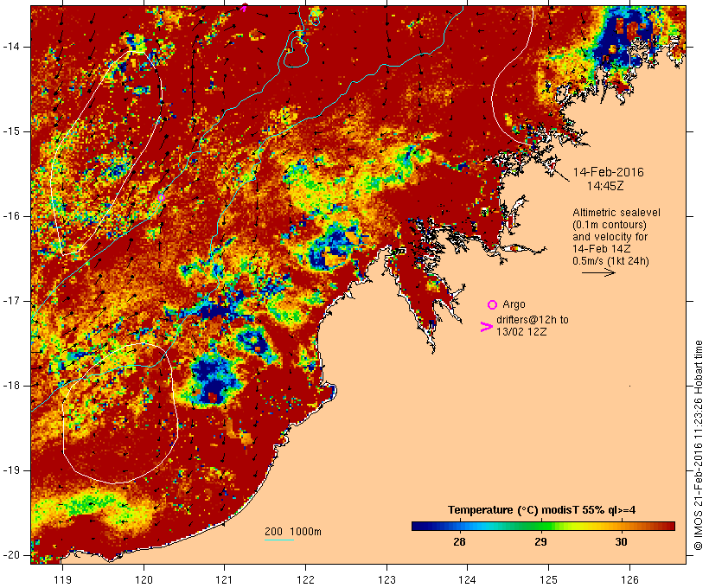Click the magenta Argo circle in the legend
This screenshot has width=709, height=588.
492,305
